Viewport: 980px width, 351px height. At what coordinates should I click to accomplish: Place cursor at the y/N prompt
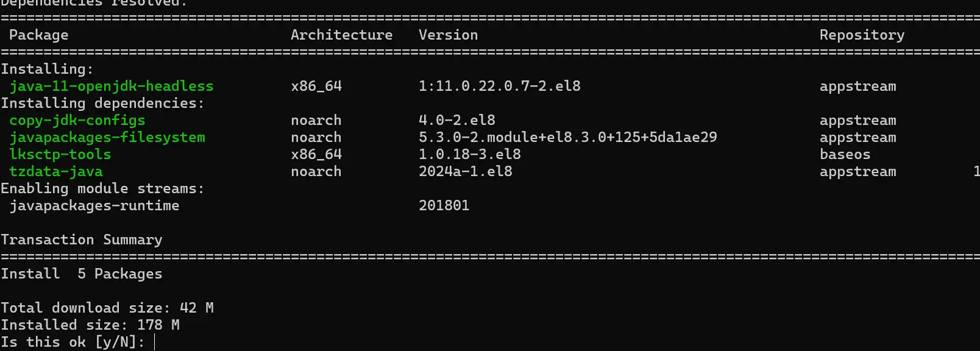[x=155, y=342]
